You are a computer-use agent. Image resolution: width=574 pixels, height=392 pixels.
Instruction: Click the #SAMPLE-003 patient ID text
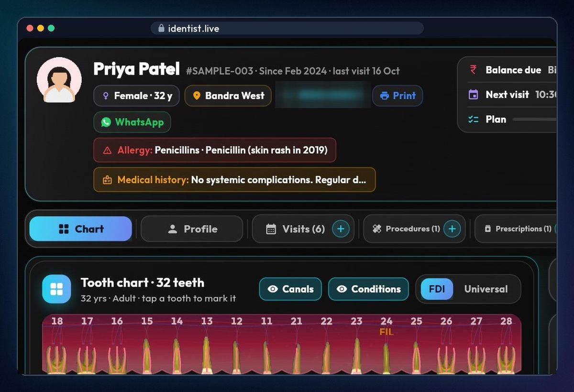[x=220, y=71]
